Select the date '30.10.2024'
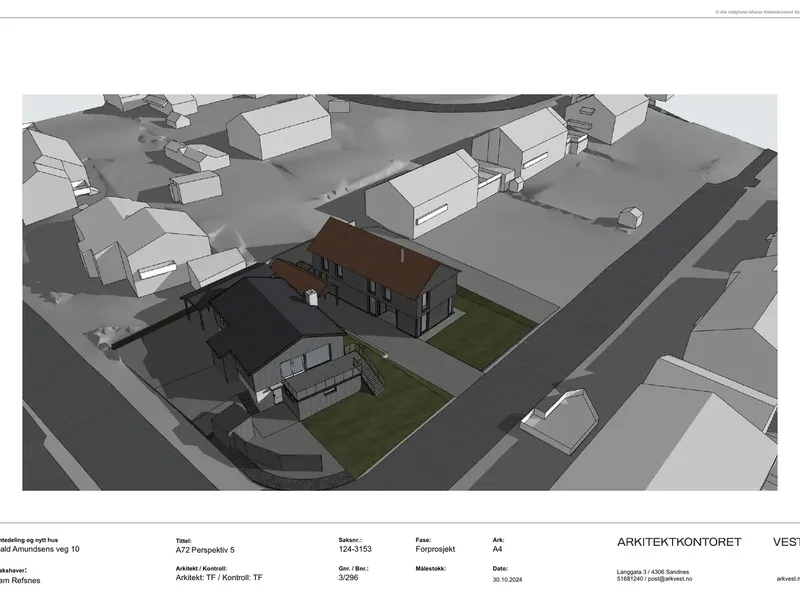Image resolution: width=800 pixels, height=600 pixels. [507, 580]
